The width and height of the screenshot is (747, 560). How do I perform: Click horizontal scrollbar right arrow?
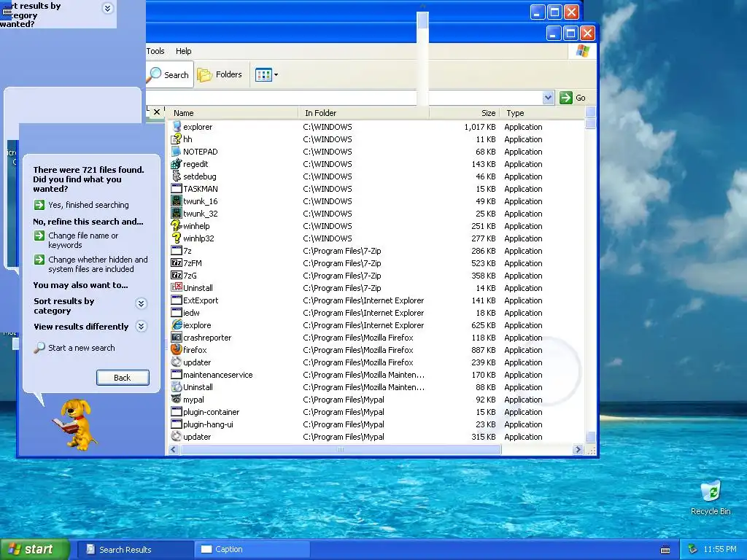tap(578, 449)
